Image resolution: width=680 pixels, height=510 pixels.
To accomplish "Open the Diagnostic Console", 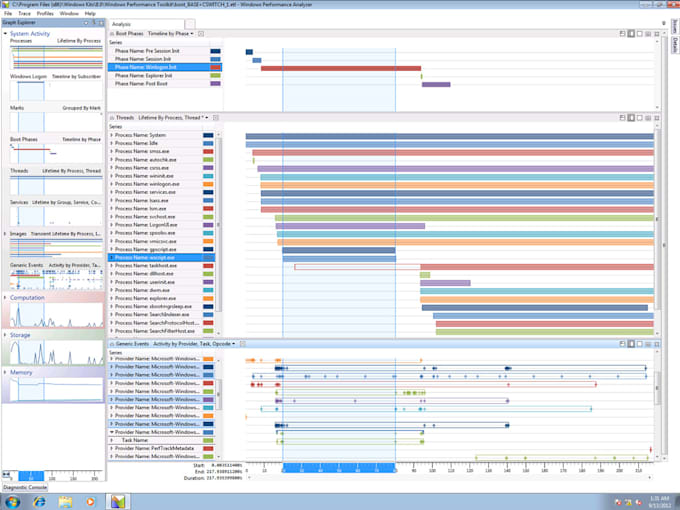I will point(25,487).
